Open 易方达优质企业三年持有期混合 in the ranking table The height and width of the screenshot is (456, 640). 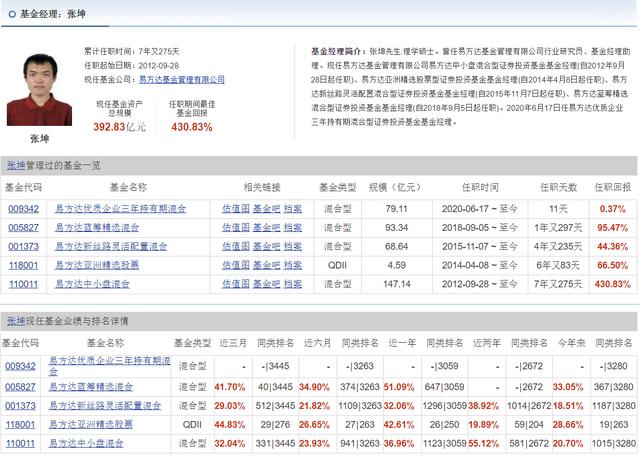click(109, 366)
